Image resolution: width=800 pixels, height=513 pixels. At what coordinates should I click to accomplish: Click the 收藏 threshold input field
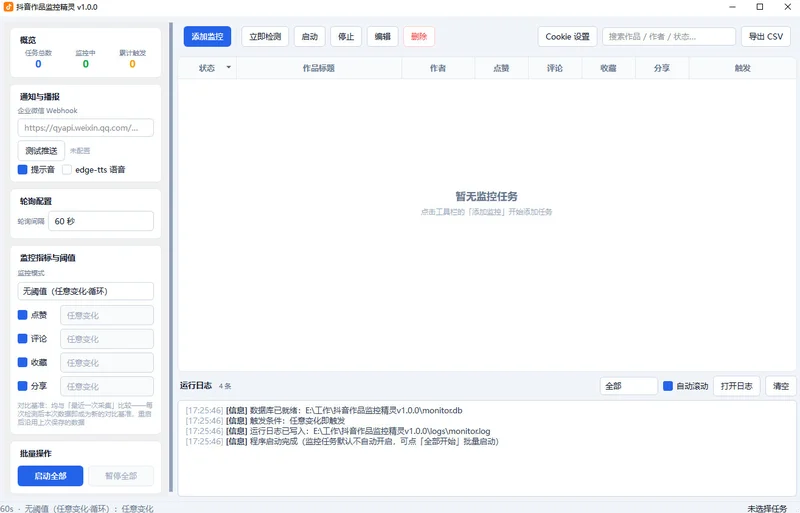[x=107, y=362]
